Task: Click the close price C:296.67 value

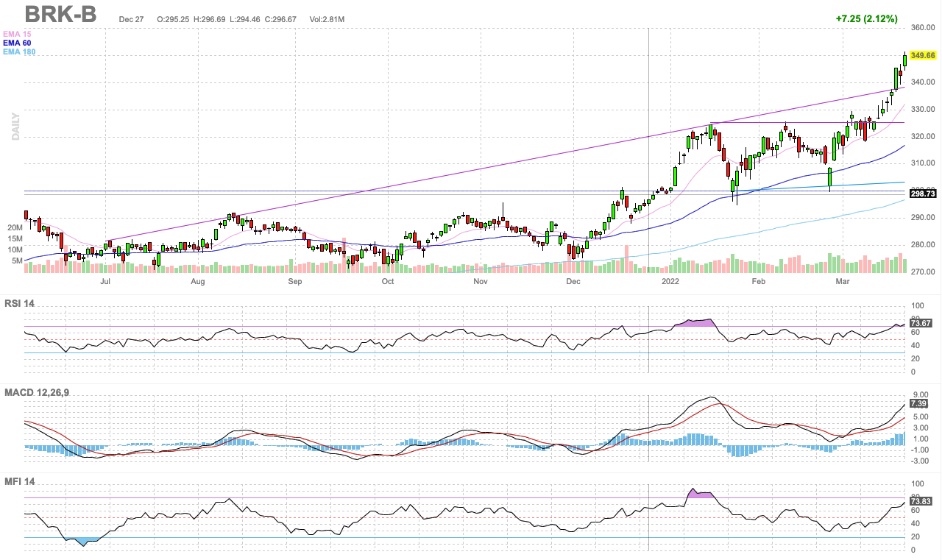Action: pos(280,19)
